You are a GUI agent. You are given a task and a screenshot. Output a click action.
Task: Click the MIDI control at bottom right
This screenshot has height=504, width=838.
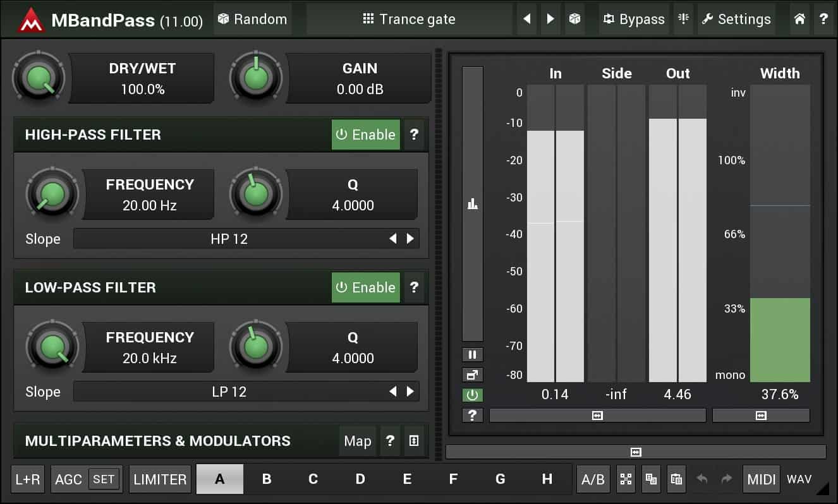pos(761,479)
